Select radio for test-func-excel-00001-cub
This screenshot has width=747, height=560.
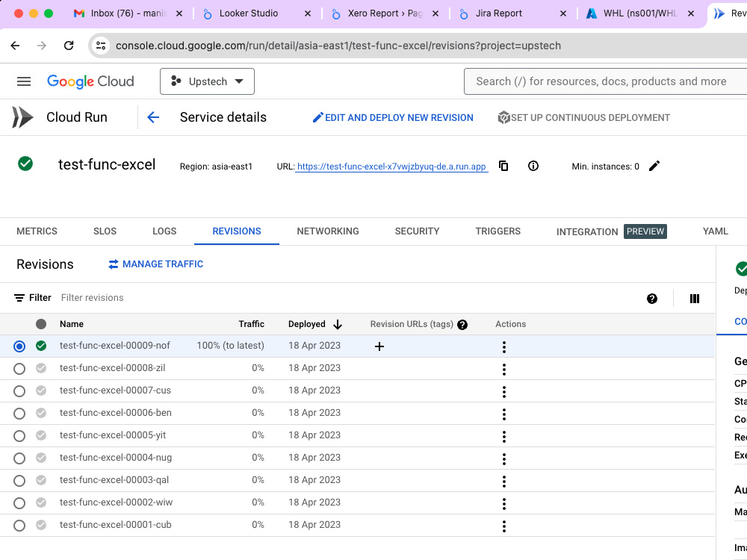tap(19, 525)
